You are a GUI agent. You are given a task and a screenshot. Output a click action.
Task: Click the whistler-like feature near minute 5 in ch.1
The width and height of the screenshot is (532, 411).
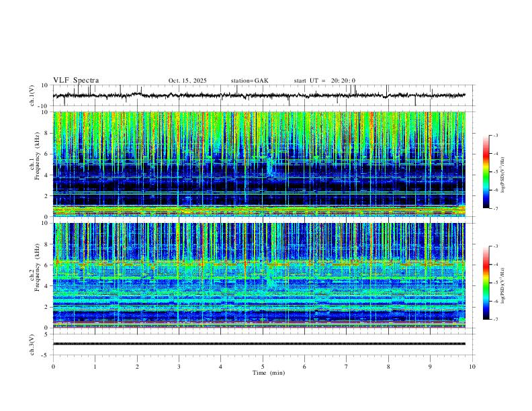click(271, 166)
